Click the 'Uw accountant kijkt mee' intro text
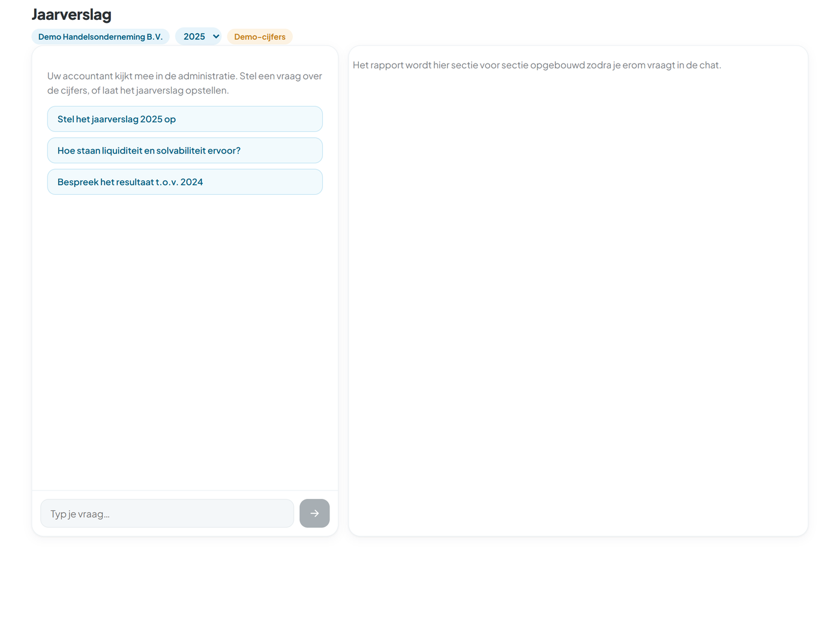Screen dimensions: 840x635 pyautogui.click(x=185, y=83)
